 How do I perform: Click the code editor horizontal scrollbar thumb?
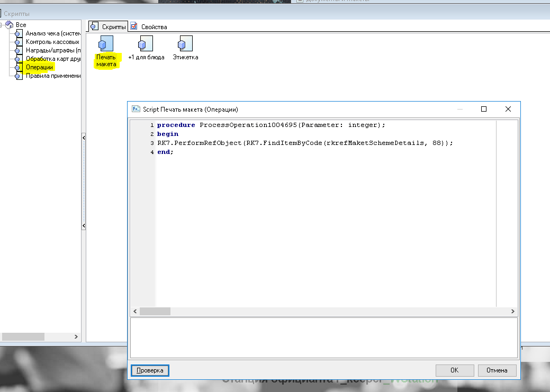[x=155, y=312]
